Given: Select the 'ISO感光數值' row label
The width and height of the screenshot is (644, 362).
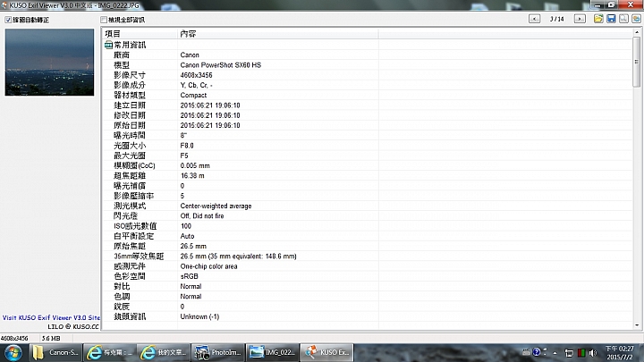Looking at the screenshot, I should pyautogui.click(x=135, y=226).
